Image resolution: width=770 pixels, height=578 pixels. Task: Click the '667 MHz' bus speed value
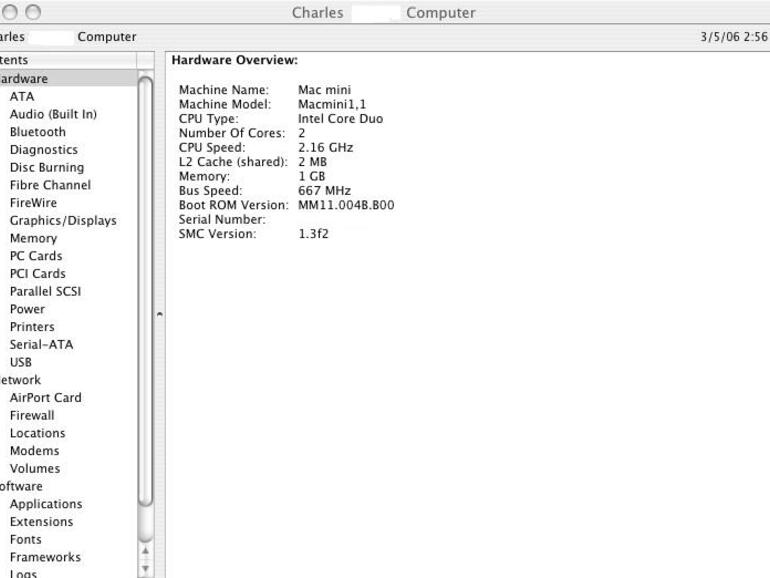(324, 191)
